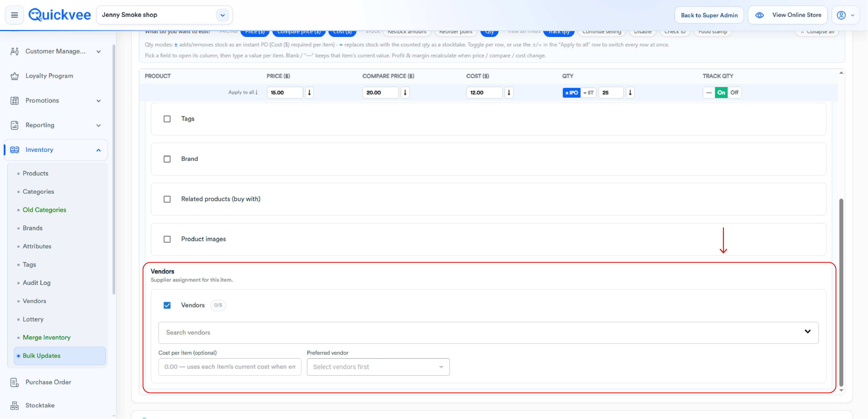Open profile menu chevron
868x419 pixels.
pyautogui.click(x=852, y=15)
